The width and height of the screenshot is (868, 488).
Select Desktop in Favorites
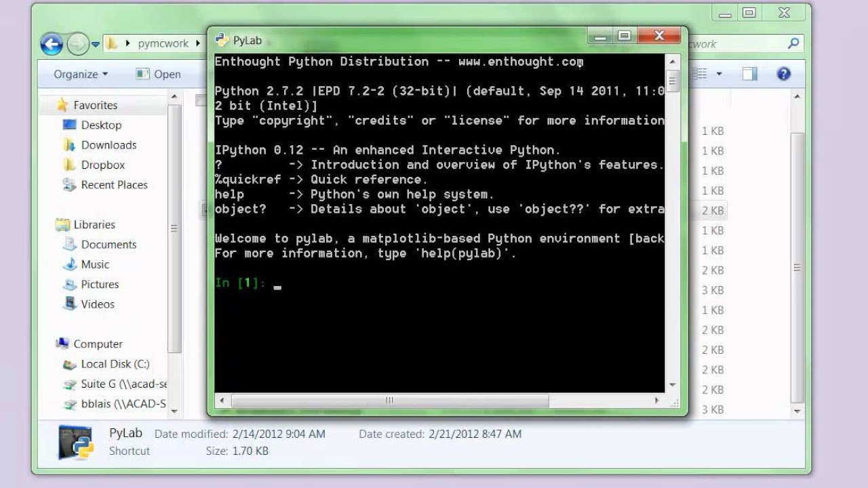[x=101, y=125]
